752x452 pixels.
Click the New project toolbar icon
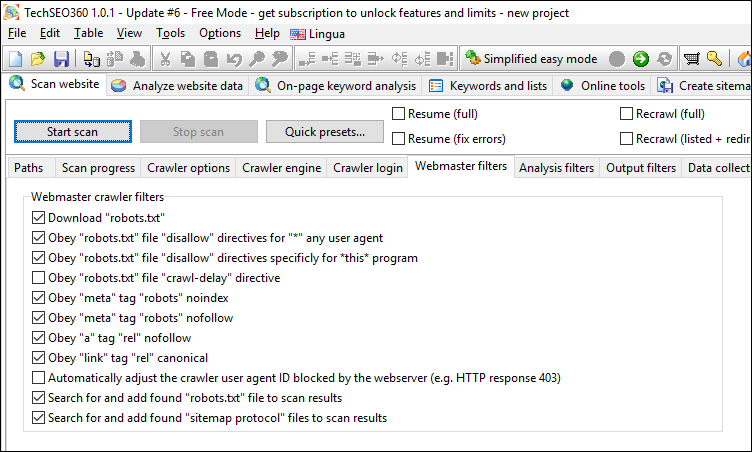click(x=15, y=59)
